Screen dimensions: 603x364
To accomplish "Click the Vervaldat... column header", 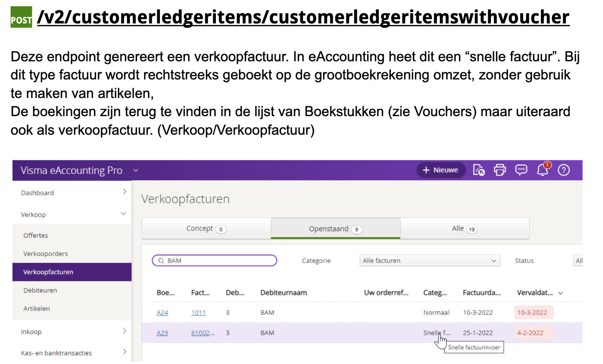I will pyautogui.click(x=535, y=292).
